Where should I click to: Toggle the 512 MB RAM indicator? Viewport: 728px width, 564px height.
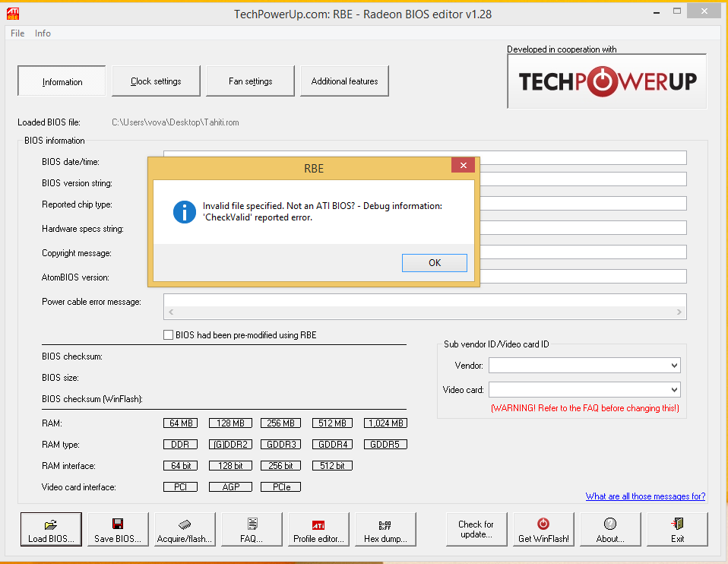[332, 423]
